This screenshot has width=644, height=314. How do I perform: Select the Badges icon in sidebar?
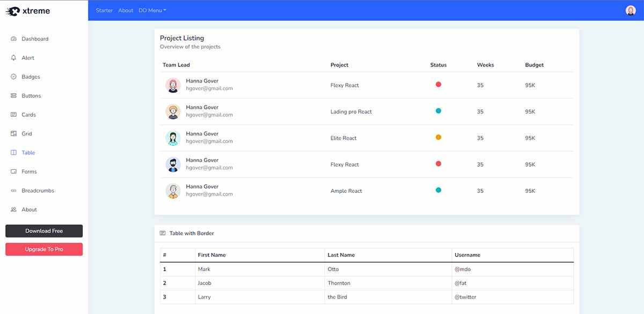(13, 77)
